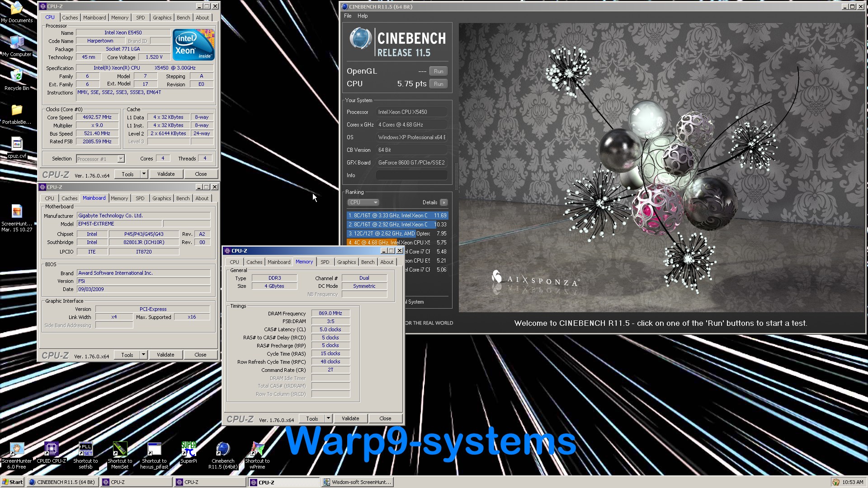This screenshot has height=488, width=868.
Task: Click the Info field in Cinebench
Action: [x=412, y=175]
